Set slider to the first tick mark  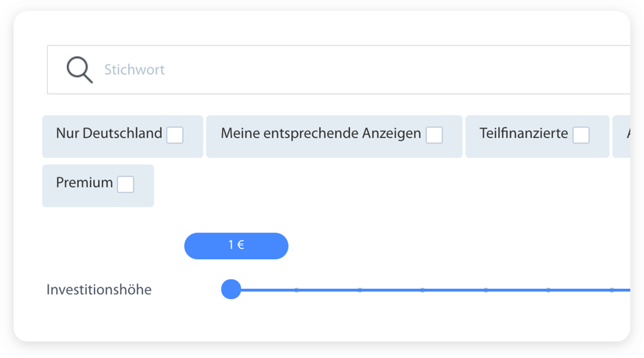(x=297, y=290)
